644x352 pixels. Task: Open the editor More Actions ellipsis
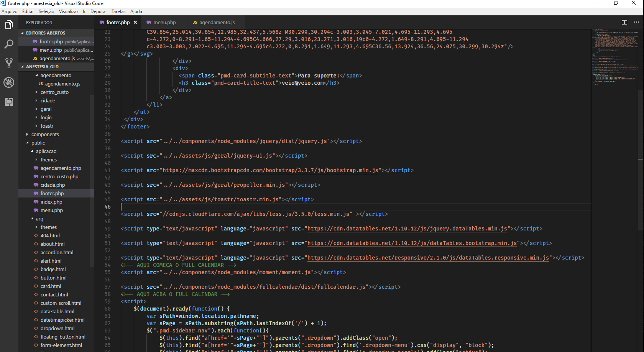coord(636,22)
